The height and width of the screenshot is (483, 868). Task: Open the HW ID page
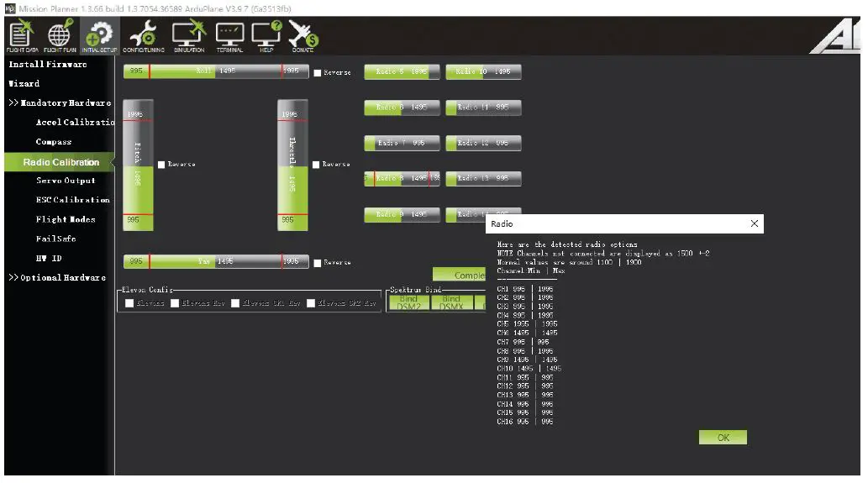point(49,258)
